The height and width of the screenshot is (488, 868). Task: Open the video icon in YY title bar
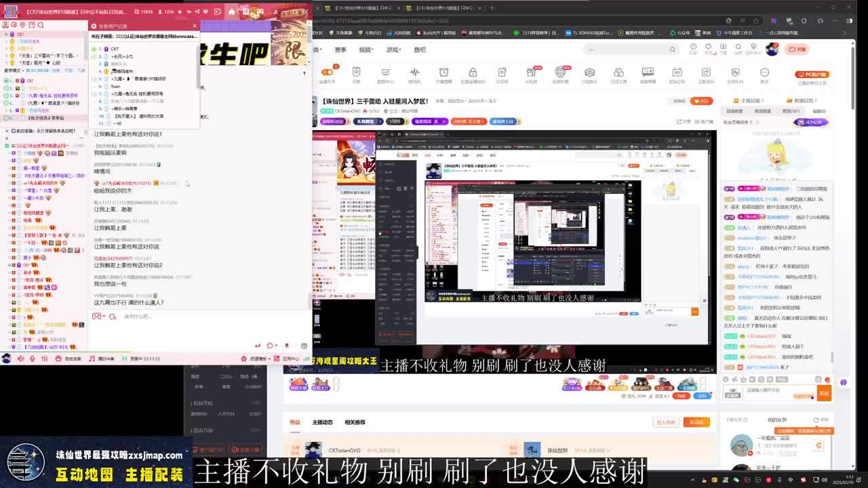[x=218, y=12]
